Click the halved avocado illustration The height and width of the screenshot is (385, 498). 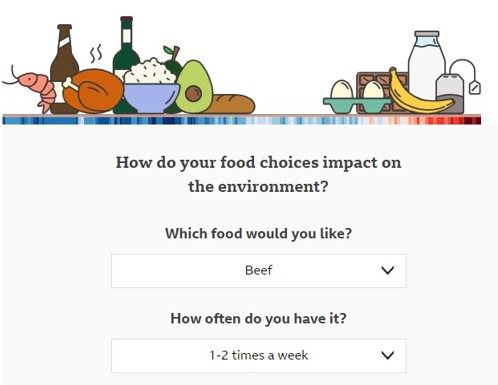(x=194, y=87)
